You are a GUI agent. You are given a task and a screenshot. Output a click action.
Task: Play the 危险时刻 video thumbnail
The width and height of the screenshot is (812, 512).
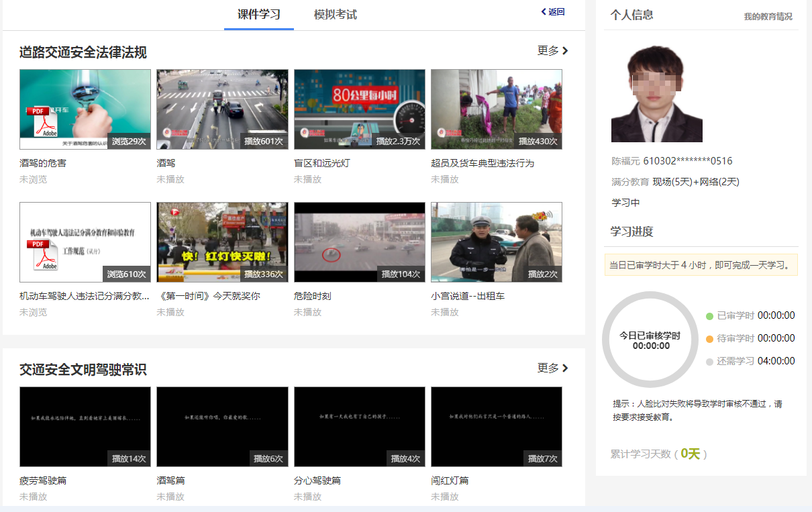(359, 242)
